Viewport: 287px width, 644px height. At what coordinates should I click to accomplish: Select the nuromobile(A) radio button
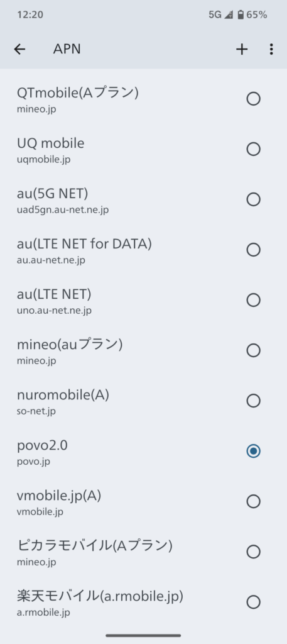253,401
